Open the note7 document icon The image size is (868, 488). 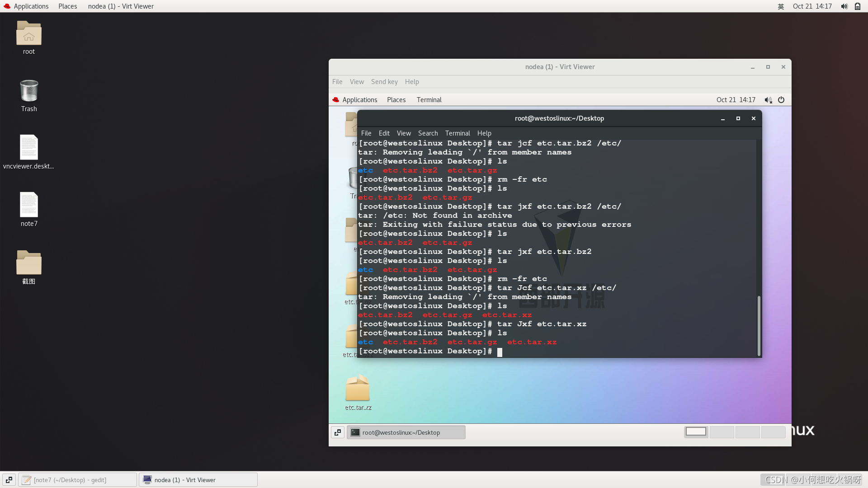(29, 205)
